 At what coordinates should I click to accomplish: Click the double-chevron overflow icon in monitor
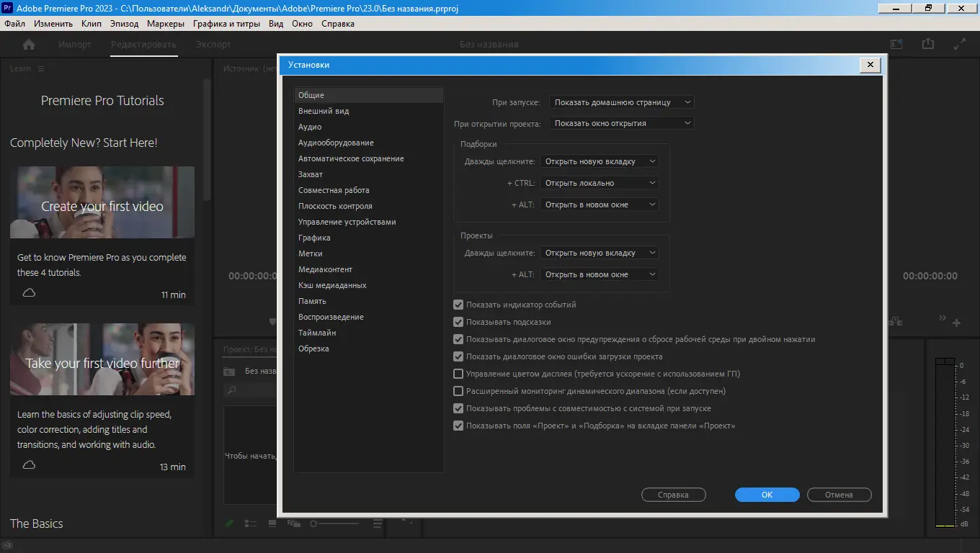[x=942, y=318]
